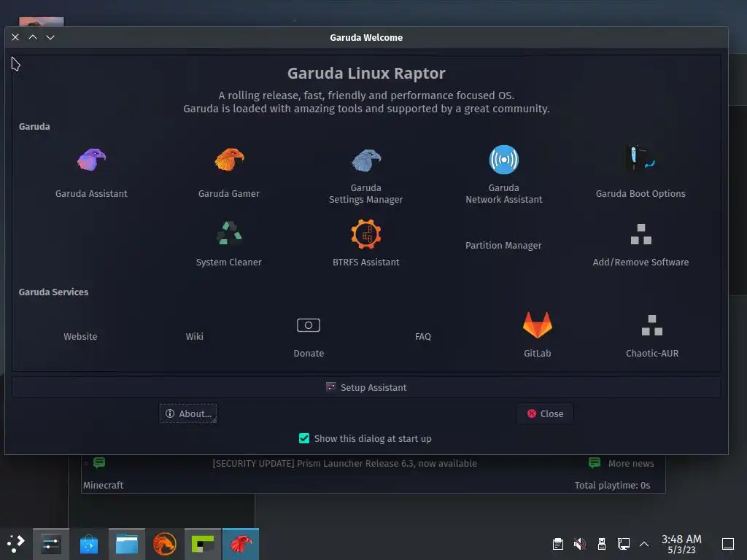The image size is (747, 560).
Task: Click the Close button
Action: [x=545, y=414]
